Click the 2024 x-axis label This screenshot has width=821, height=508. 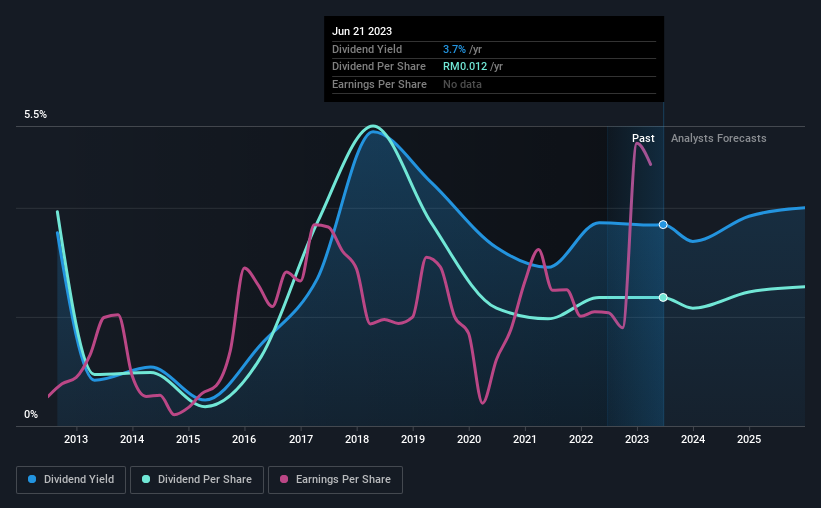[693, 439]
